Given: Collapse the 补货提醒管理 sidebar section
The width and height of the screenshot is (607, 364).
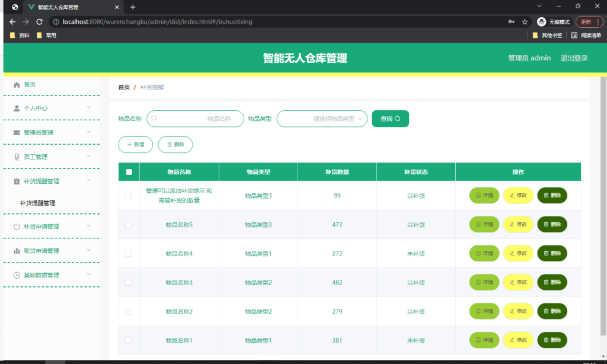Looking at the screenshot, I should pos(52,181).
